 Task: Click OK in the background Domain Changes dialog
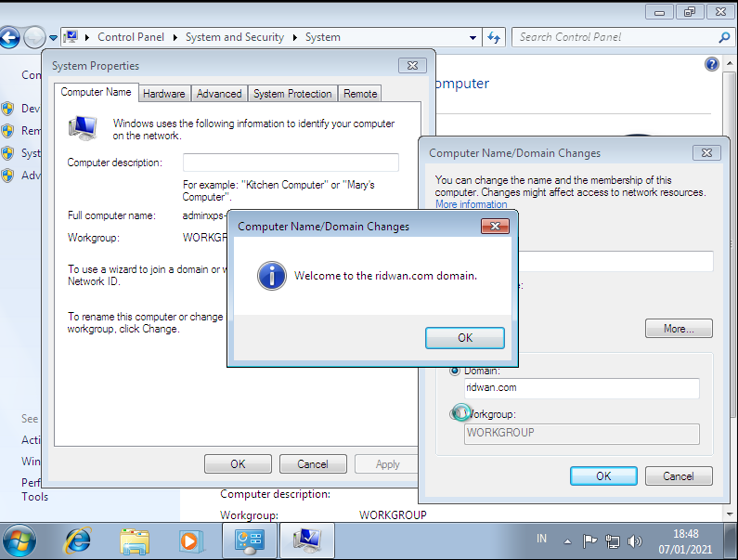pos(603,476)
